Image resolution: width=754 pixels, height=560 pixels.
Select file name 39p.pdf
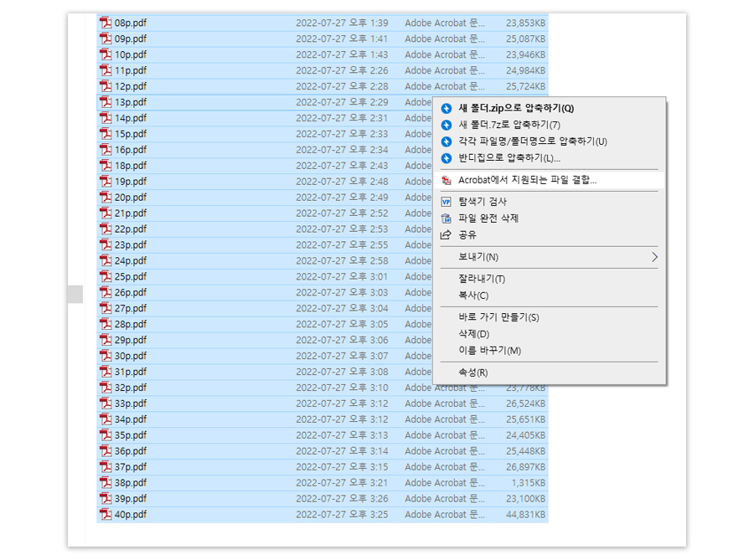131,498
